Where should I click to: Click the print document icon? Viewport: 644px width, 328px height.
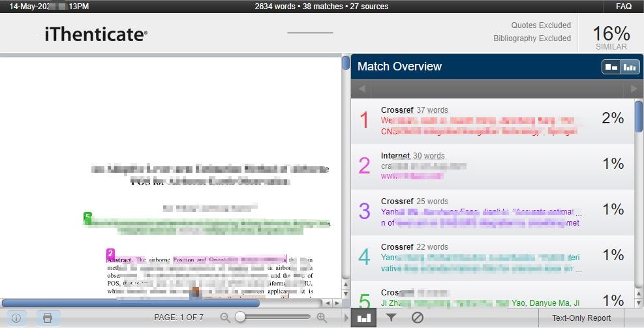(48, 318)
